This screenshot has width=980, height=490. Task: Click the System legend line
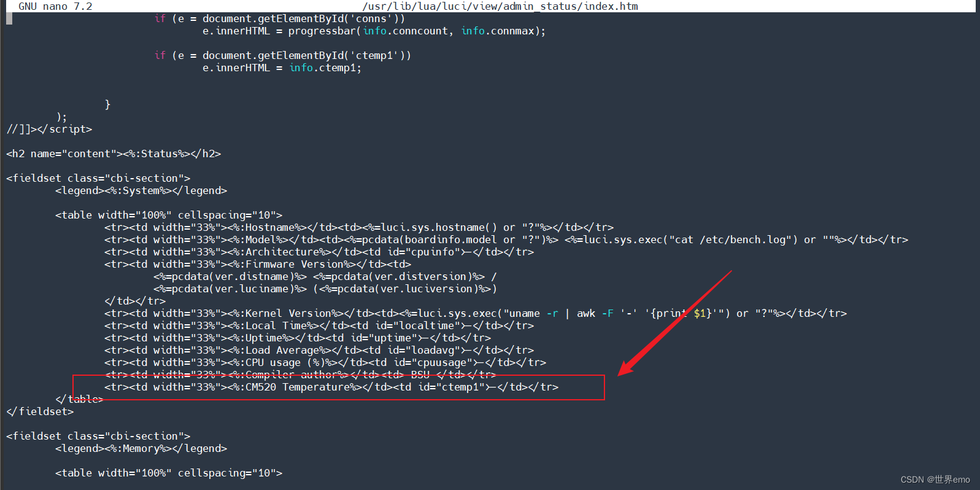coord(141,190)
